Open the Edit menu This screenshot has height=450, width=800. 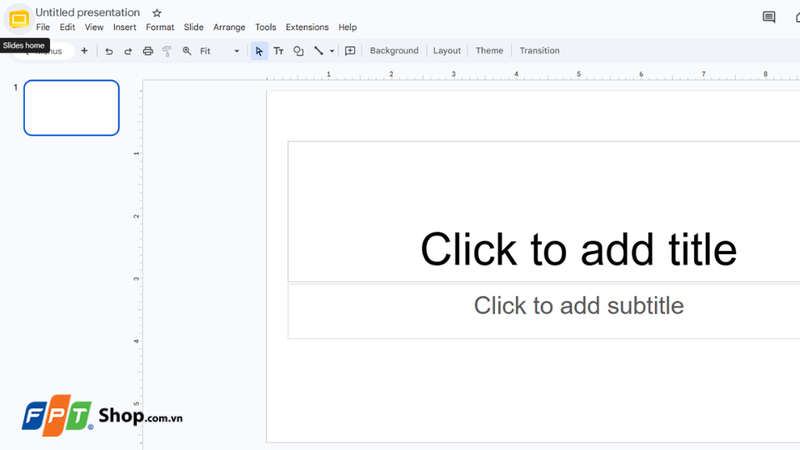[67, 27]
